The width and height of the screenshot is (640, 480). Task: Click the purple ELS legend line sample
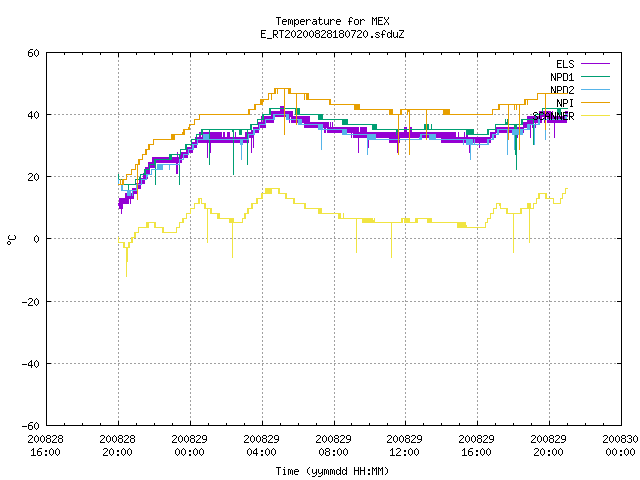click(595, 64)
